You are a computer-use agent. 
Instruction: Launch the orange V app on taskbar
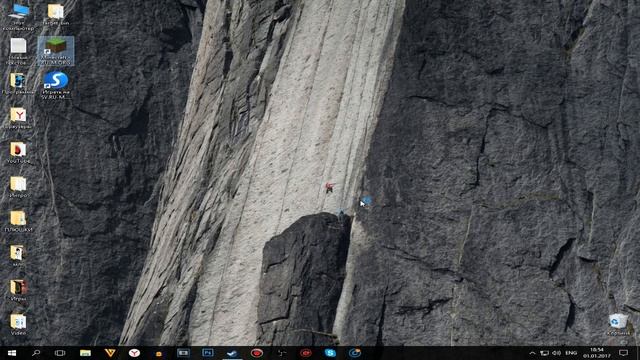[x=109, y=353]
